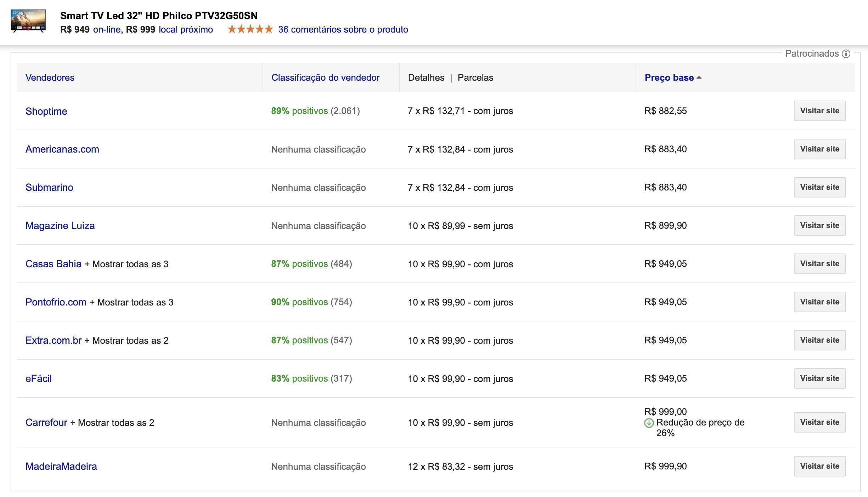The height and width of the screenshot is (497, 868).
Task: Visit site for Americanas.com
Action: (x=819, y=149)
